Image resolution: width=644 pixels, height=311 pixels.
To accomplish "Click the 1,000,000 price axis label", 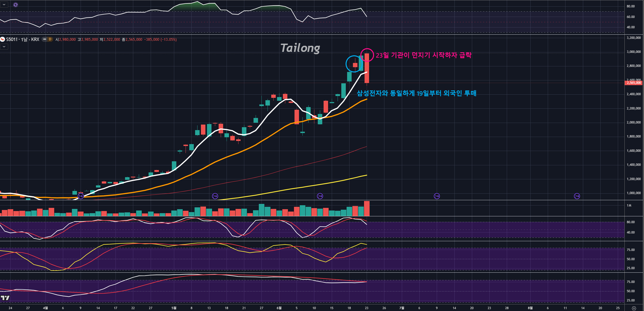I will (634, 193).
